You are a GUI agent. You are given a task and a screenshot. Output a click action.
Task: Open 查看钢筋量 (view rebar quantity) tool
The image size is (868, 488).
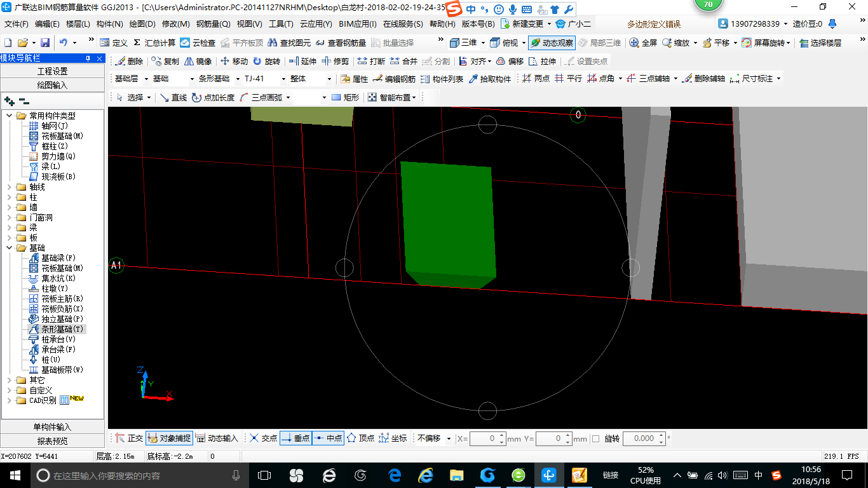click(x=341, y=43)
